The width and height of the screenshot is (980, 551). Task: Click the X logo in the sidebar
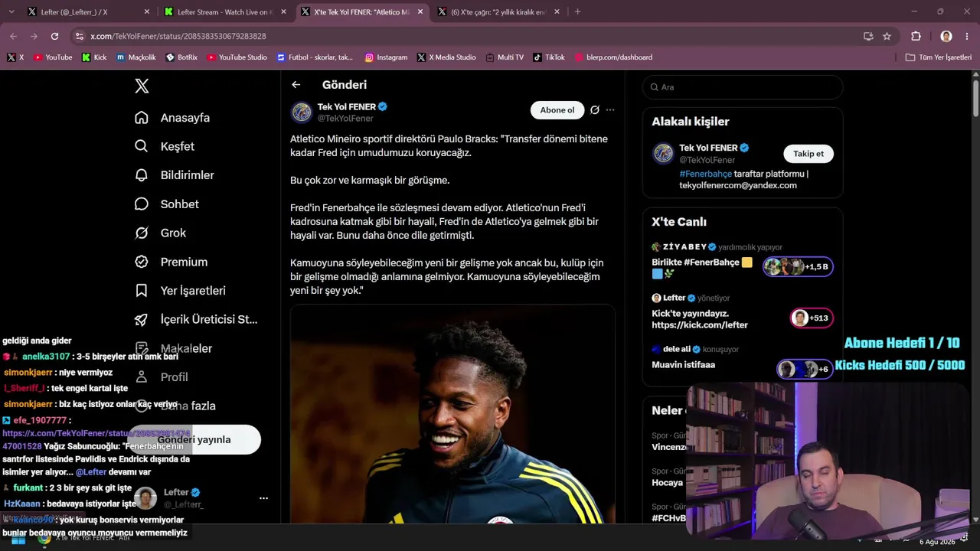pyautogui.click(x=142, y=86)
